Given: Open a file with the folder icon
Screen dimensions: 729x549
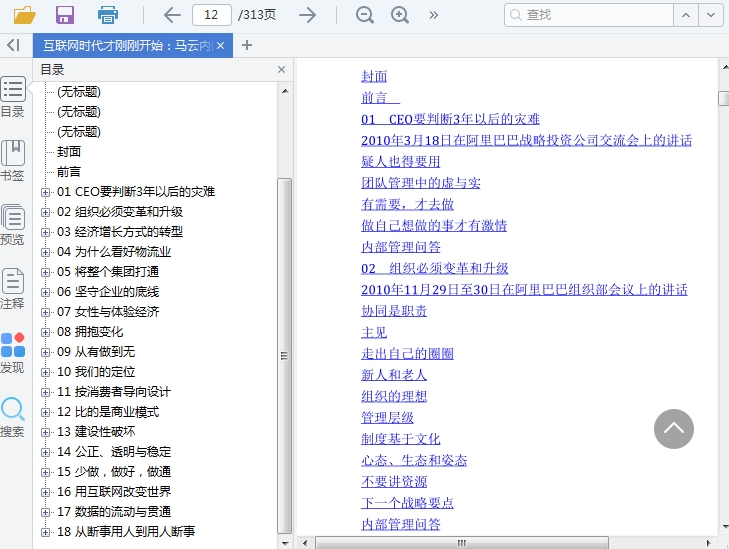Looking at the screenshot, I should pyautogui.click(x=25, y=15).
